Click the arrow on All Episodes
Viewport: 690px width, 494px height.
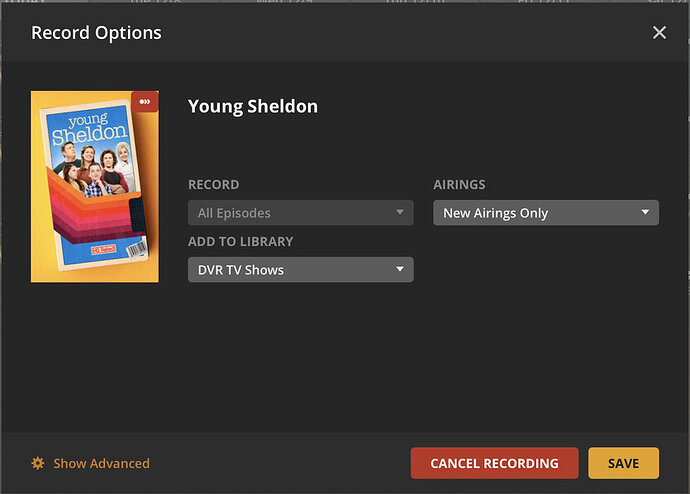pyautogui.click(x=399, y=212)
